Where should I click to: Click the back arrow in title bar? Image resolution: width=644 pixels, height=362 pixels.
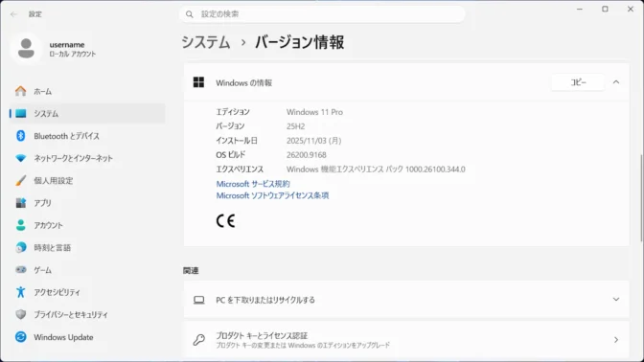[x=14, y=14]
